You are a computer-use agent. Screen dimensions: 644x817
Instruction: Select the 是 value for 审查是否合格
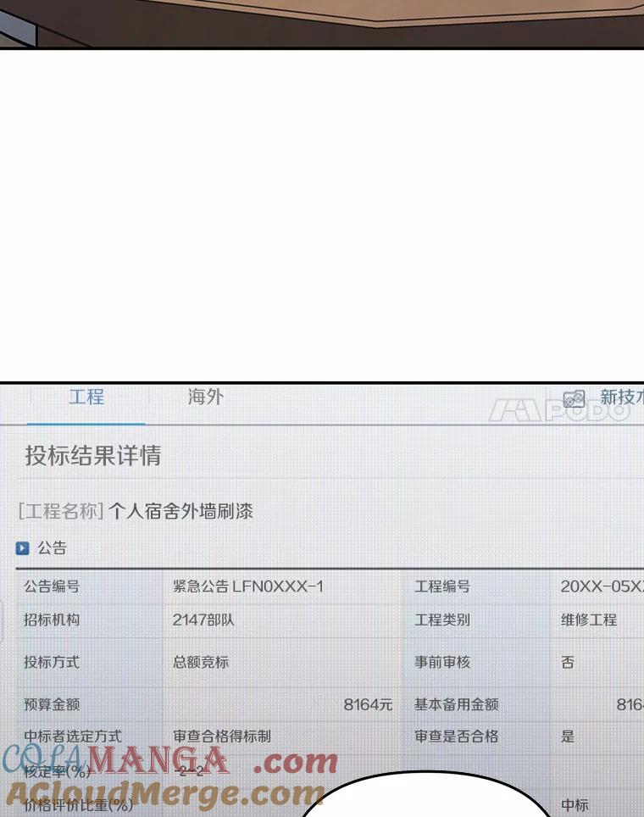tap(568, 736)
